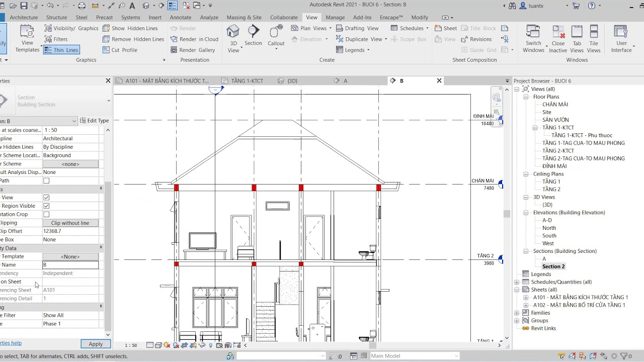
Task: Open view Filters
Action: [x=56, y=39]
